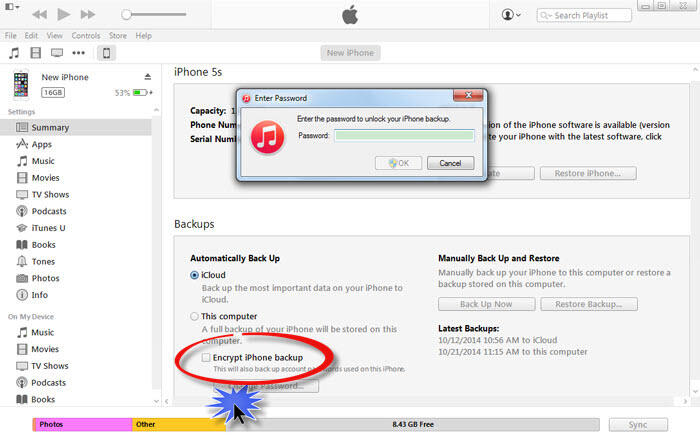Open the Movies library icon in toolbar
The image size is (700, 442).
36,53
